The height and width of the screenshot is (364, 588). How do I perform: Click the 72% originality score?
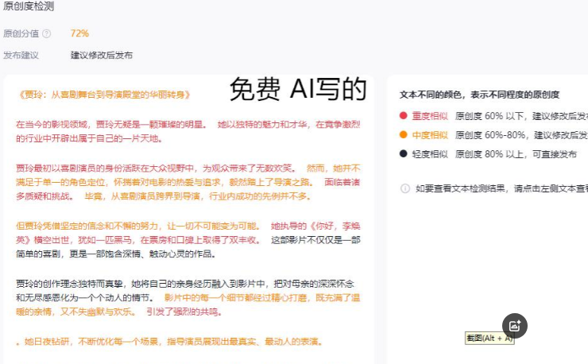pyautogui.click(x=79, y=33)
